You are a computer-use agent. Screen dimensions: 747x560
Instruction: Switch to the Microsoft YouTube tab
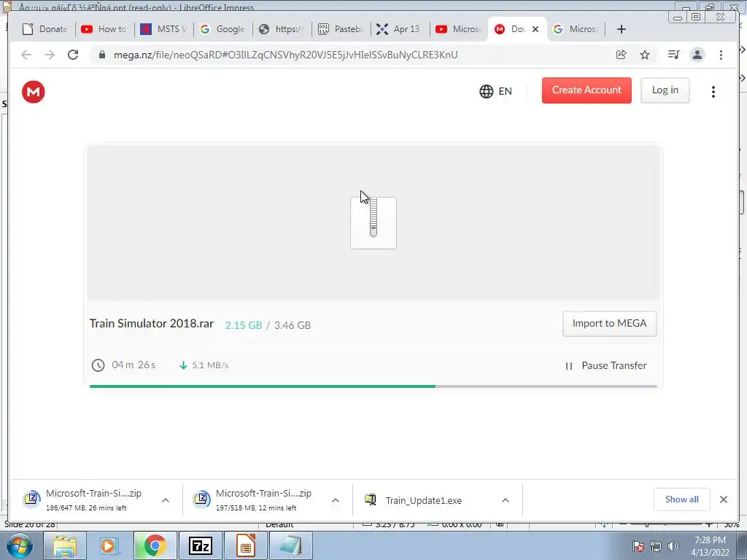(x=460, y=29)
